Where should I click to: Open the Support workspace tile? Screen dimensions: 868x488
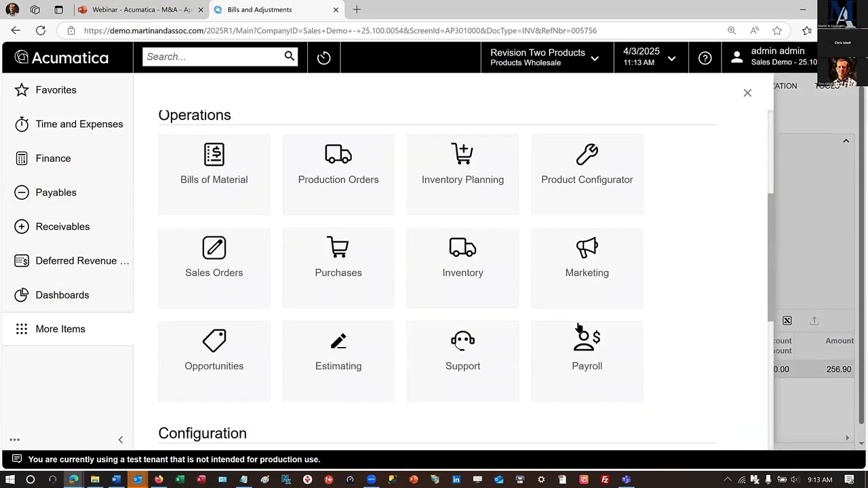[x=462, y=361]
